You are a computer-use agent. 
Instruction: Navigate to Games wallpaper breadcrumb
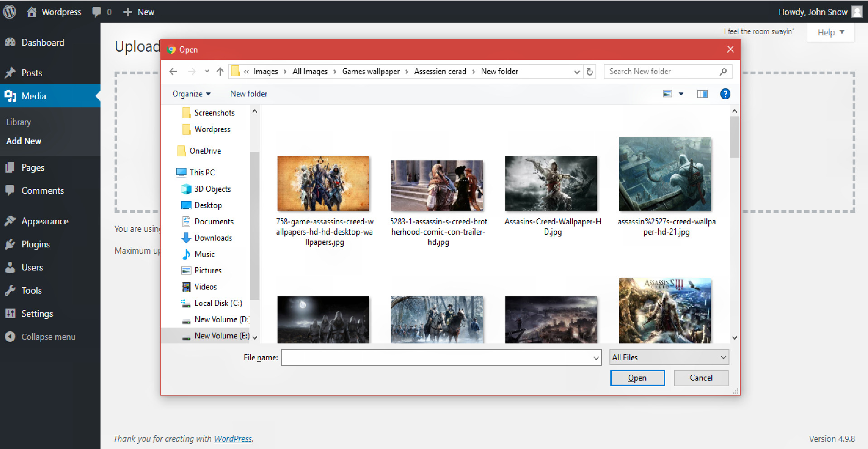tap(371, 72)
